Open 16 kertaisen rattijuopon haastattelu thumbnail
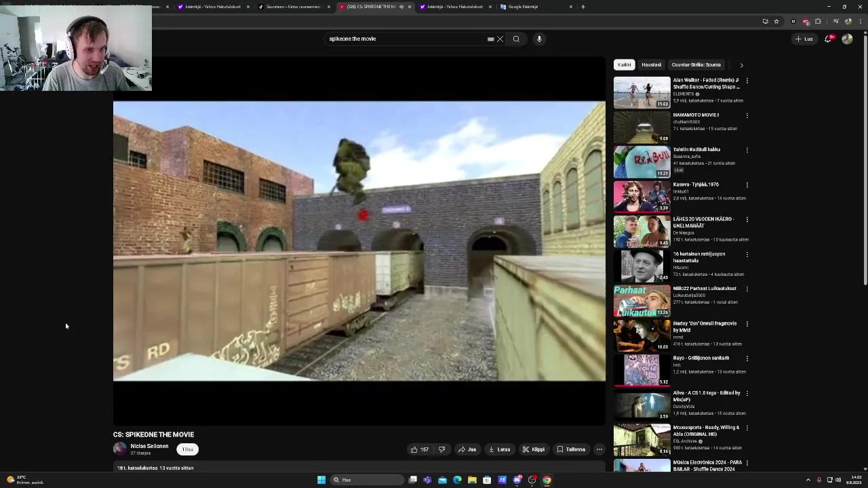The width and height of the screenshot is (868, 488). coord(642,266)
